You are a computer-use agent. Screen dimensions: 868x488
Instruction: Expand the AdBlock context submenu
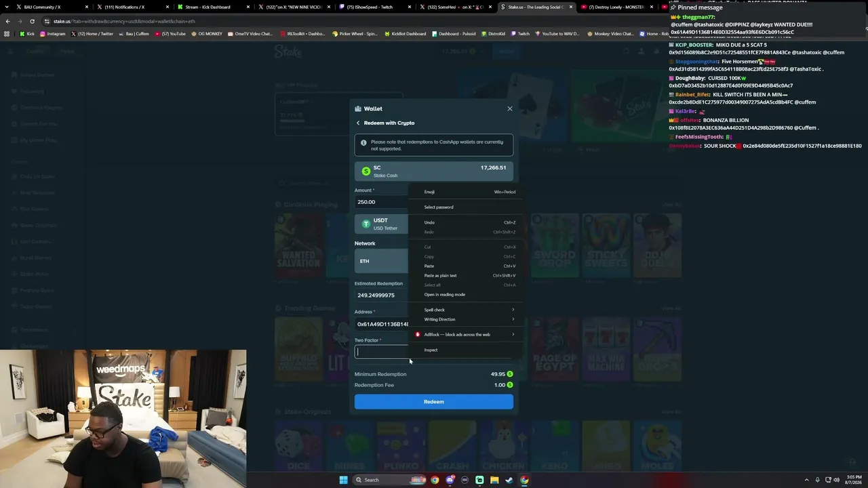coord(467,334)
